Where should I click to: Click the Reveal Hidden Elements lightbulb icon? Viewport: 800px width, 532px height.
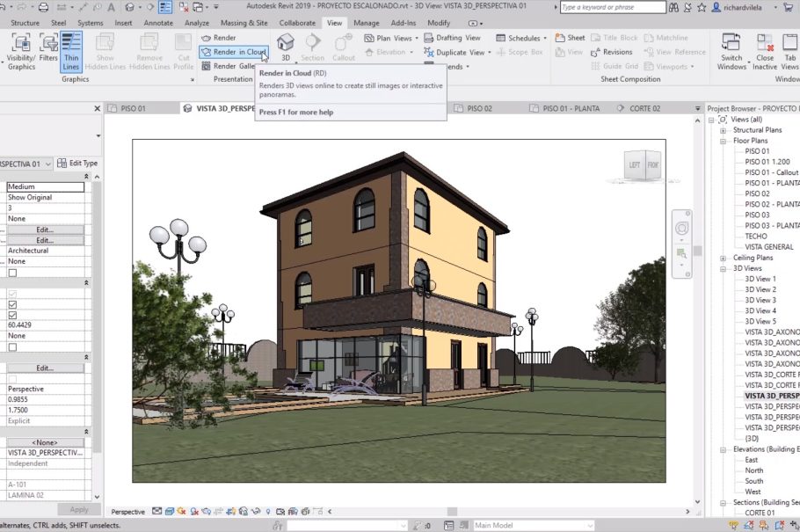268,511
